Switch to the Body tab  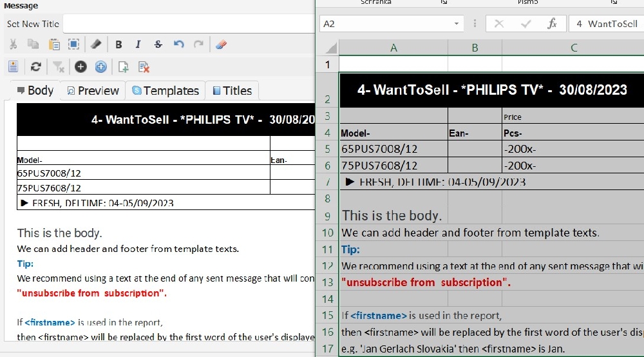tap(35, 90)
